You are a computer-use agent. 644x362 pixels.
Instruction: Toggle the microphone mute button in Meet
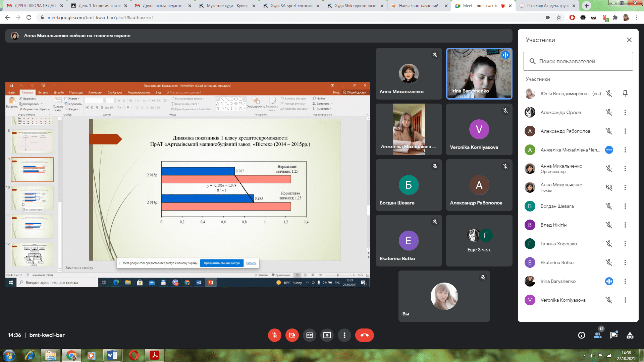[x=274, y=335]
